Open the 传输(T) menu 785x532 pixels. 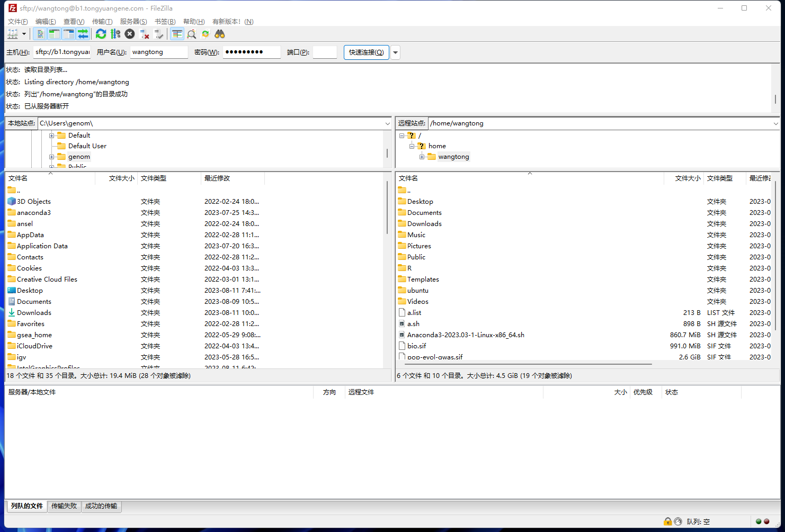(102, 22)
